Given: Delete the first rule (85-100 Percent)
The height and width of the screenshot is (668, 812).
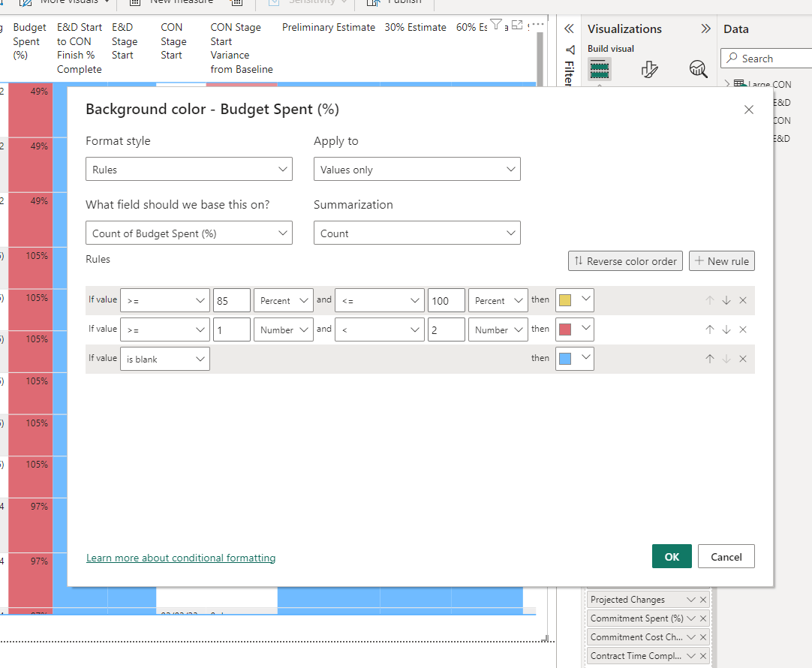Looking at the screenshot, I should click(x=743, y=300).
